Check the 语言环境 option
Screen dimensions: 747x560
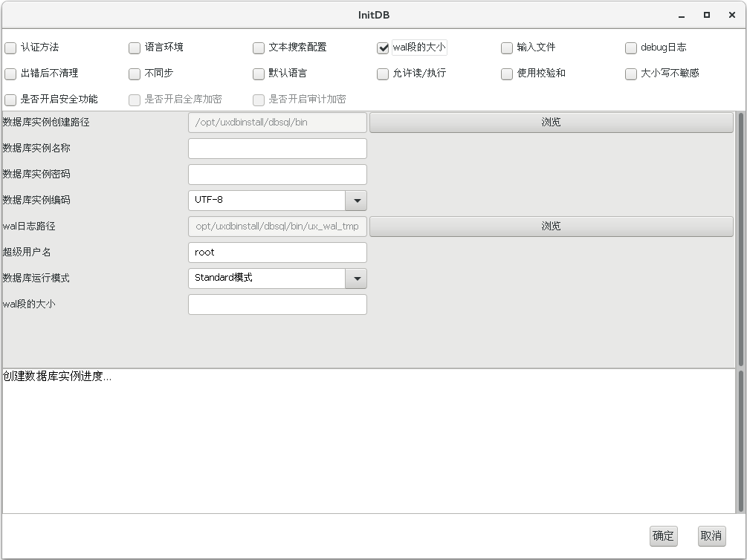click(135, 48)
